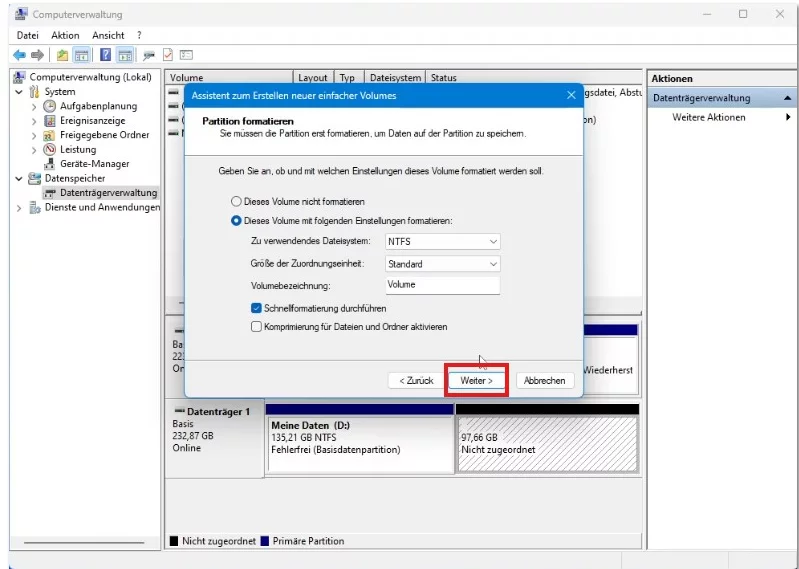Expand Dienste und Anwendungen tree node
The width and height of the screenshot is (799, 569).
pos(19,208)
